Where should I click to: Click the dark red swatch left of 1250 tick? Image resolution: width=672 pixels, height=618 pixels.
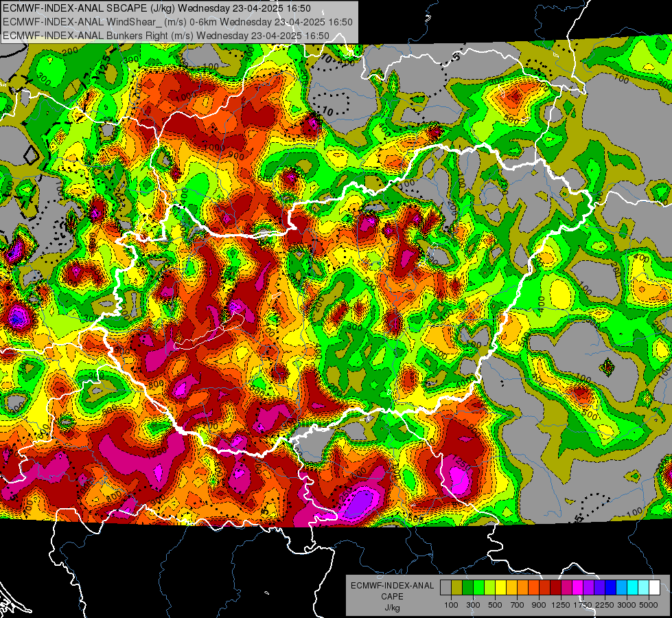[x=556, y=587]
